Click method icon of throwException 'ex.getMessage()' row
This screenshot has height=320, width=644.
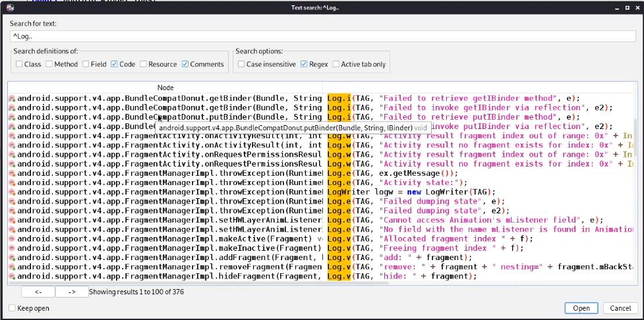pos(12,174)
